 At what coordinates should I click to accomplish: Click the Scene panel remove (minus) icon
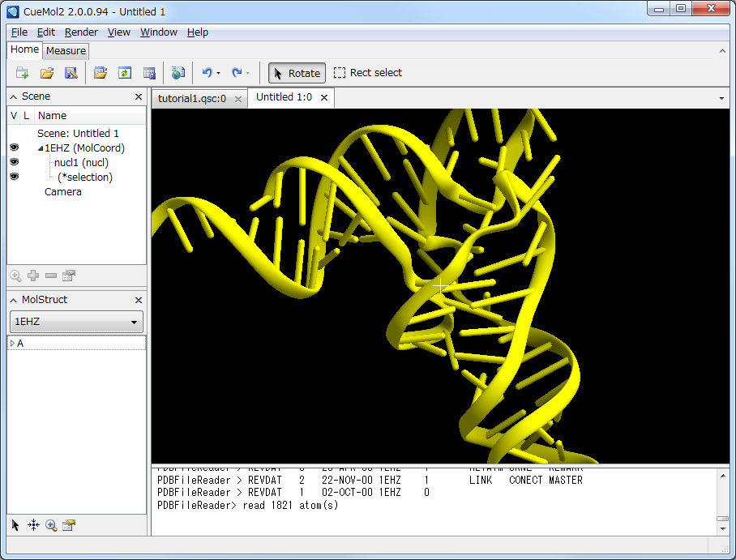pyautogui.click(x=51, y=276)
